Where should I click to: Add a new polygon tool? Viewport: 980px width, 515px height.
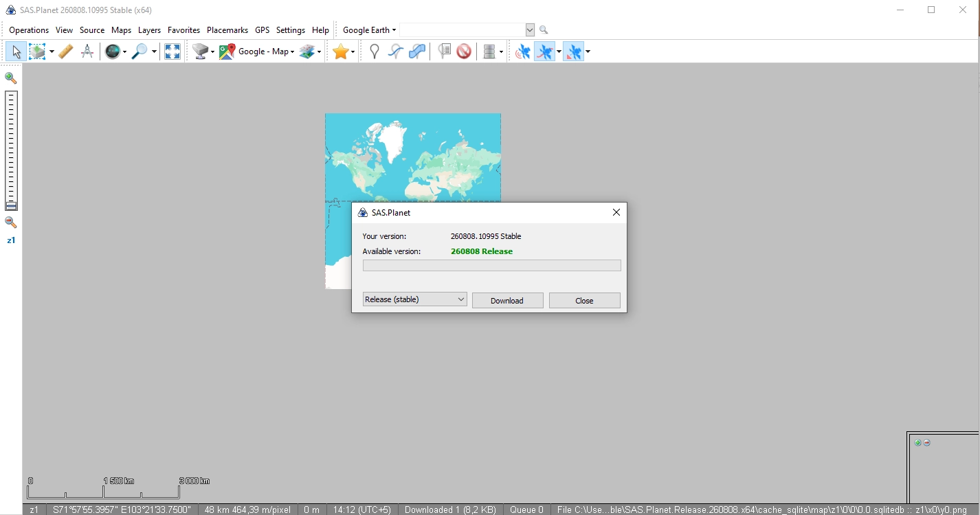click(x=417, y=51)
